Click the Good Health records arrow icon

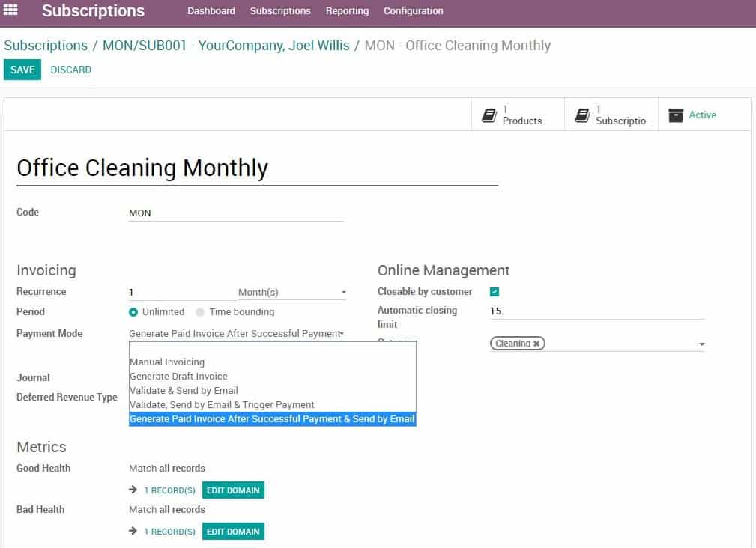click(133, 490)
